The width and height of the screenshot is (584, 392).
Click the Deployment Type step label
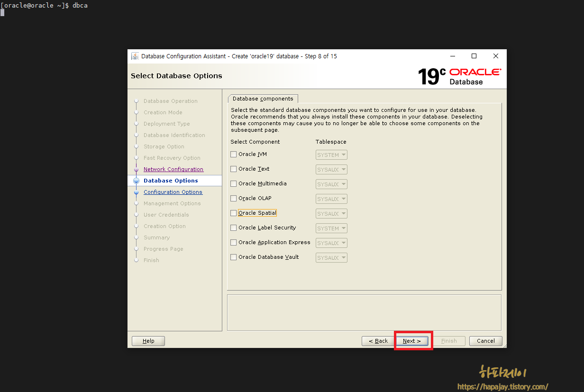tap(167, 124)
